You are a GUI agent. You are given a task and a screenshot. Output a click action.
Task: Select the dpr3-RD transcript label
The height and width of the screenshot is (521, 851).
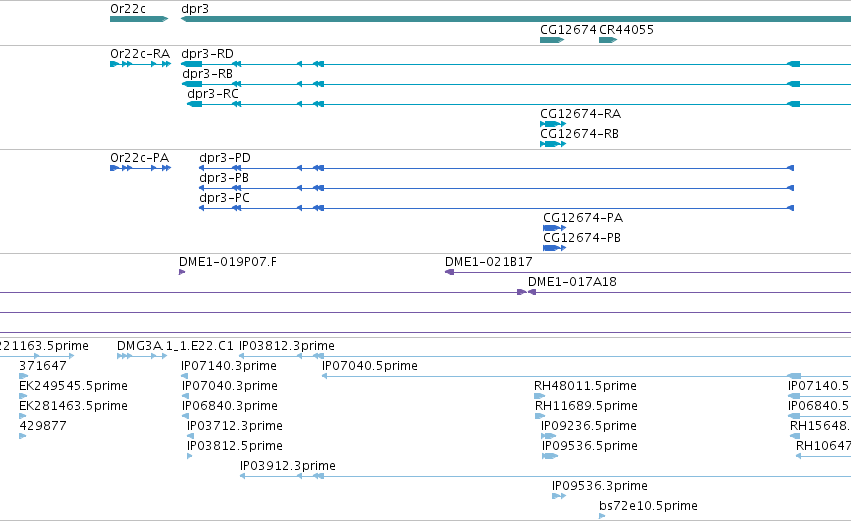(207, 54)
